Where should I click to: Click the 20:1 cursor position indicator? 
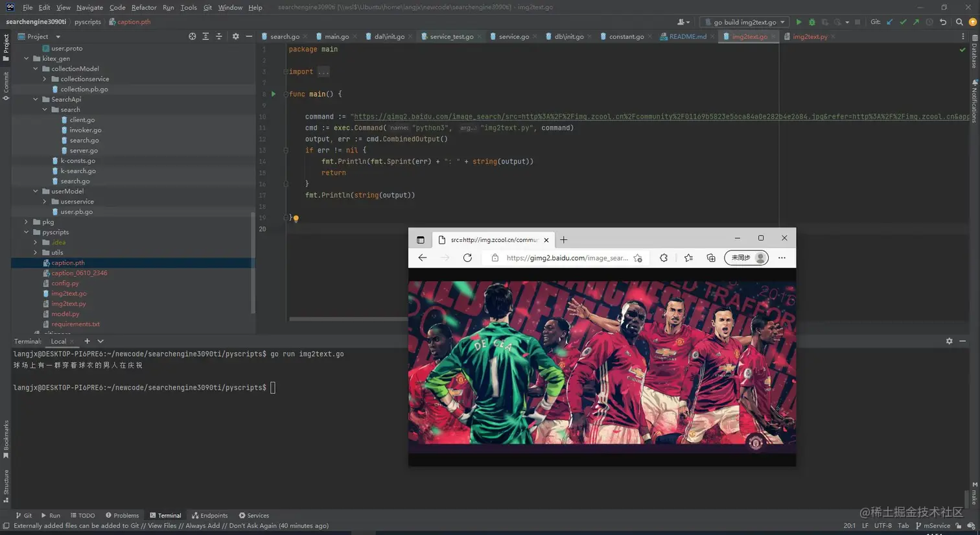(x=850, y=526)
